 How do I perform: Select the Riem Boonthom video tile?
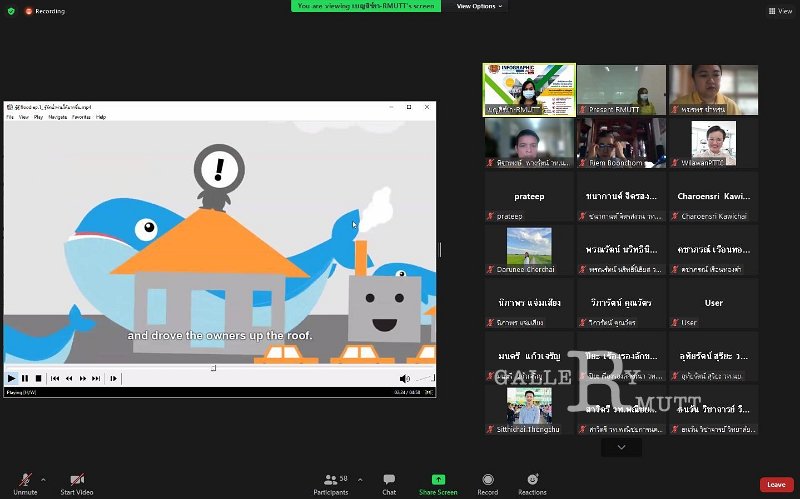tap(621, 143)
